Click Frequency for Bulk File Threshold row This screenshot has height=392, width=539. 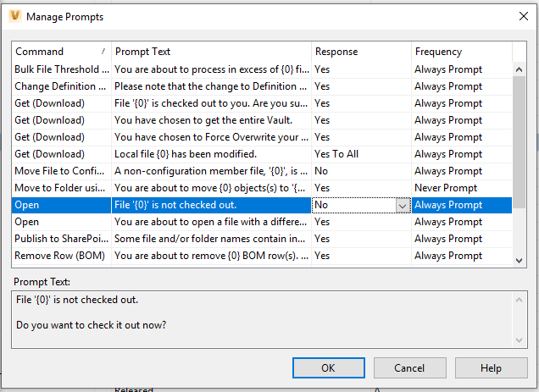pos(462,69)
